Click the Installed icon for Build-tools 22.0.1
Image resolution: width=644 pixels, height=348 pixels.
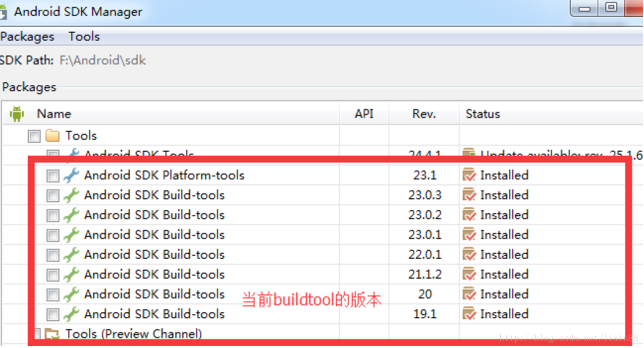click(x=469, y=254)
